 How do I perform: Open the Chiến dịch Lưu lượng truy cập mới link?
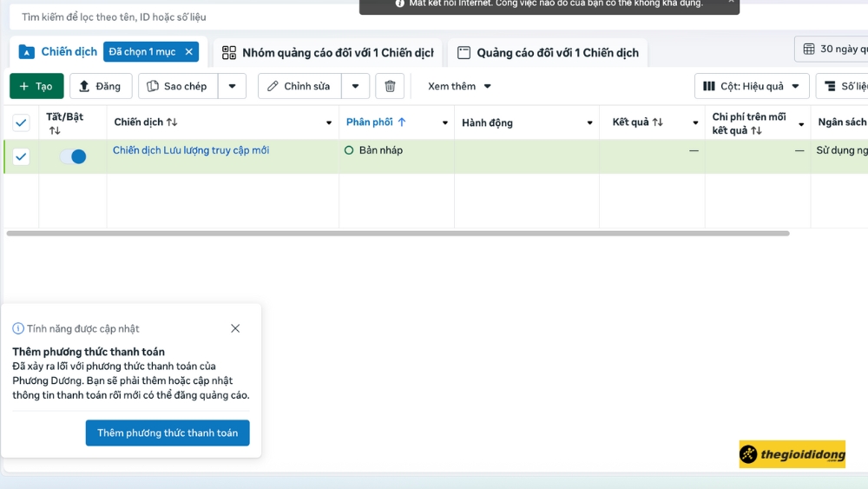pyautogui.click(x=191, y=150)
